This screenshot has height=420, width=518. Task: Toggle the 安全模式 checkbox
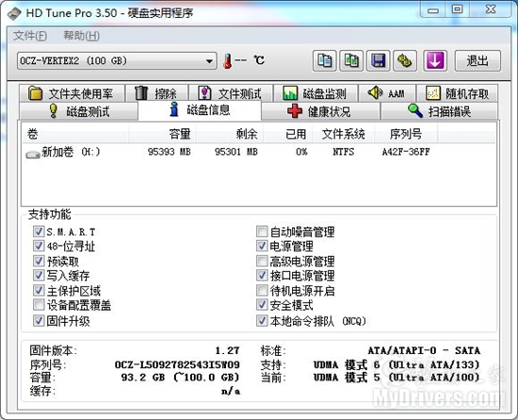(x=262, y=305)
